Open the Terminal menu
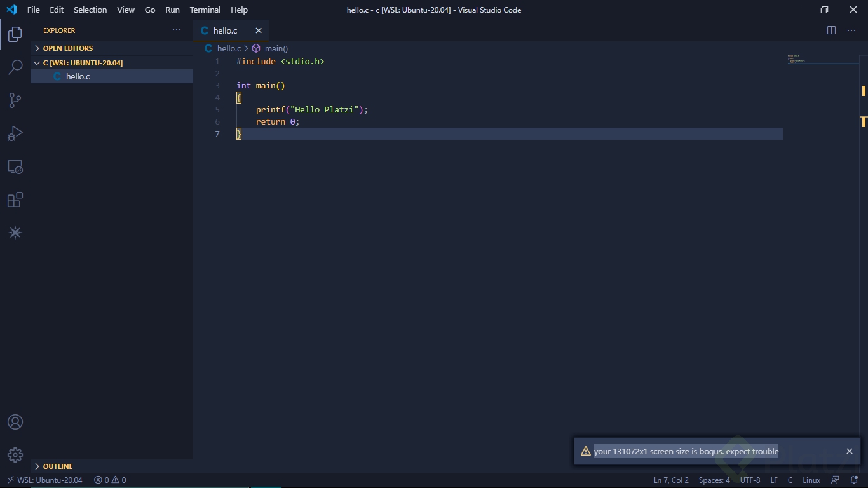 [205, 10]
